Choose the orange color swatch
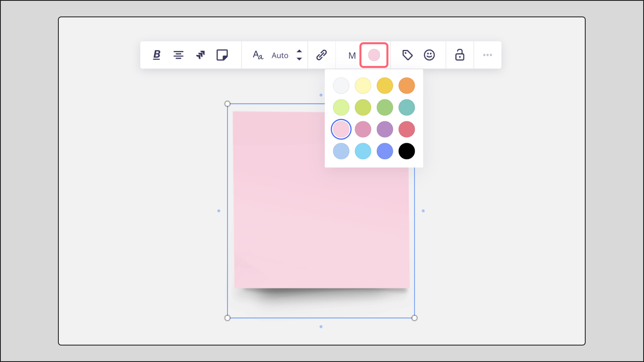644x362 pixels. click(407, 85)
